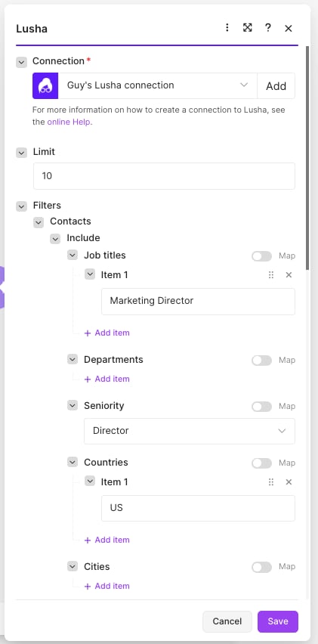This screenshot has width=318, height=644.
Task: Save the Lusha module settings
Action: tap(278, 621)
